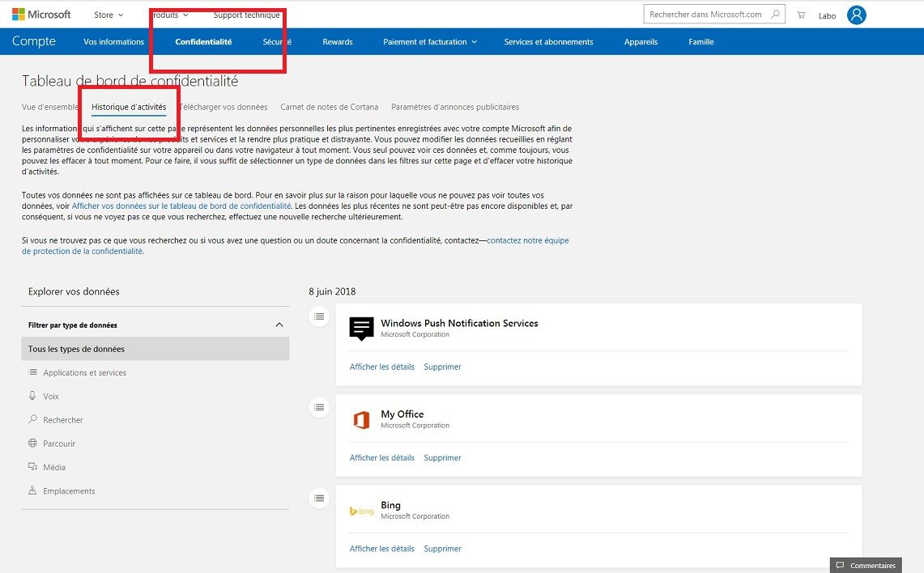Show details for Bing entry
Screen dimensions: 924x573
(x=382, y=549)
